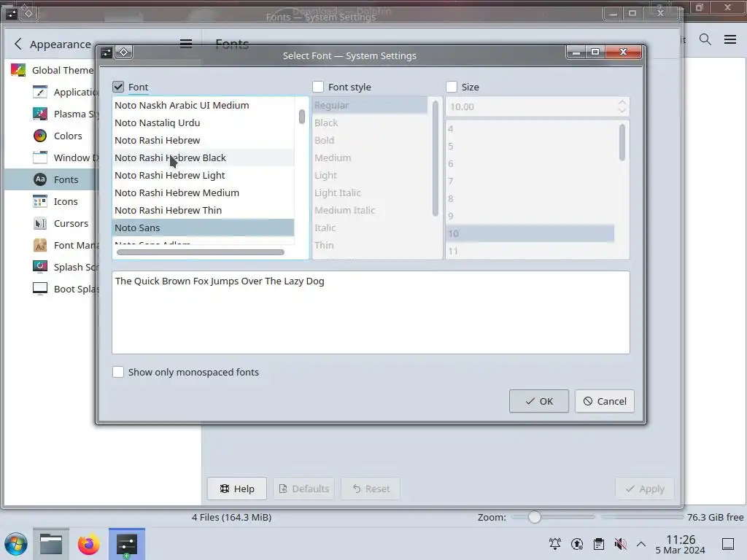
Task: Open the Application Style icon entry
Action: point(40,92)
